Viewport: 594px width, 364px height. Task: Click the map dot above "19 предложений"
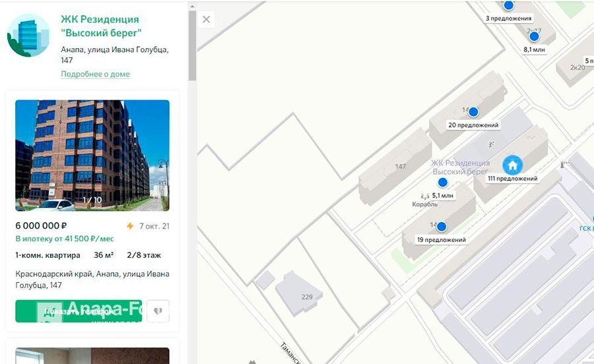[x=442, y=227]
